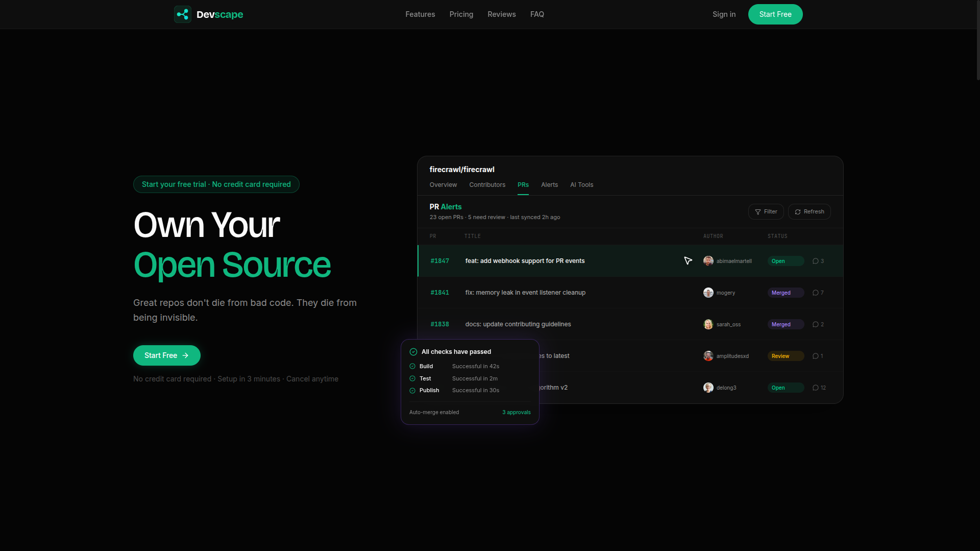
Task: Click the Auto-merge enabled text
Action: (434, 412)
